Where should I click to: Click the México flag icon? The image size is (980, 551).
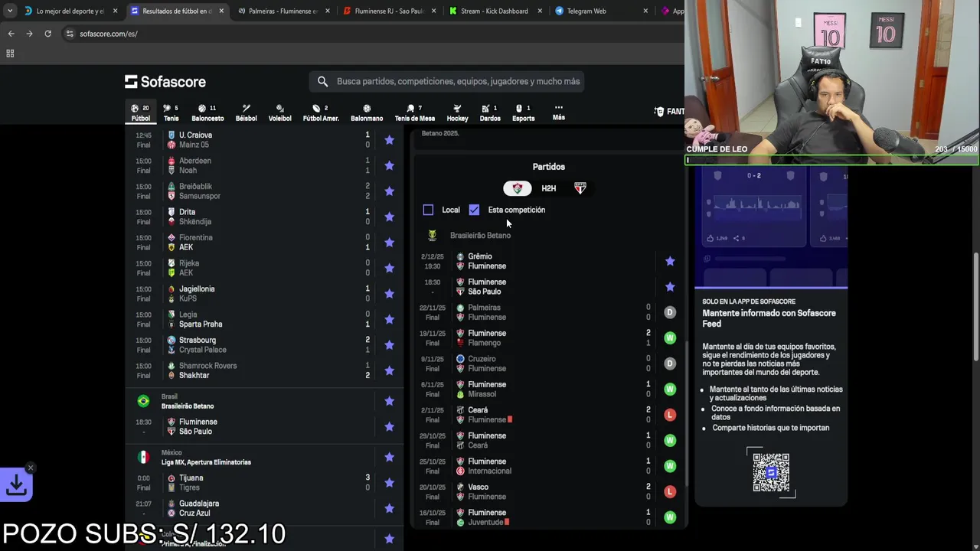click(x=143, y=457)
